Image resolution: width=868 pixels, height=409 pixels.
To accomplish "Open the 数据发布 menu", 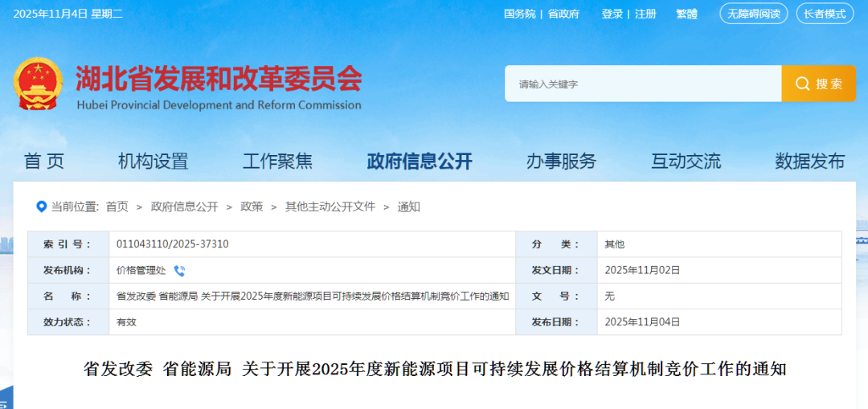I will [809, 161].
